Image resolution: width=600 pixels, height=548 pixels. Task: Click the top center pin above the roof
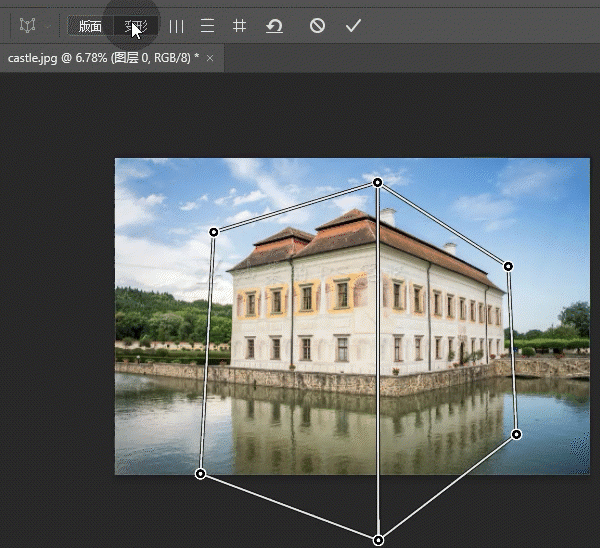click(378, 182)
